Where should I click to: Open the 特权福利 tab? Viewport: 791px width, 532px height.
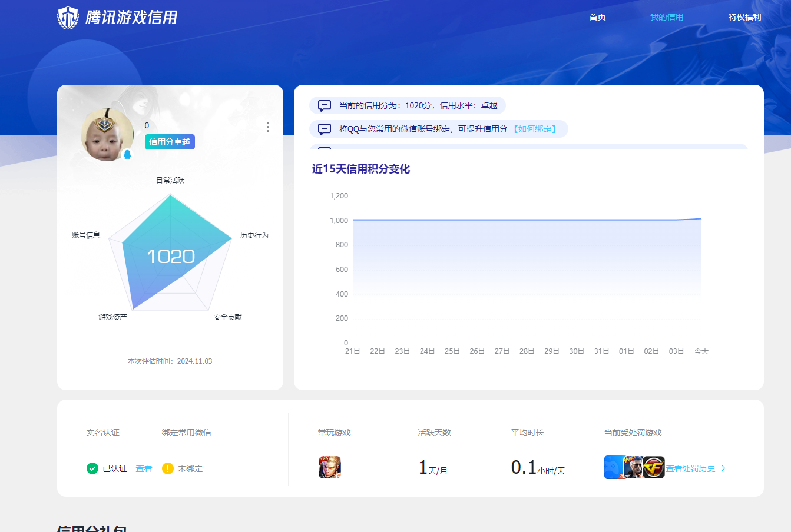click(x=744, y=17)
